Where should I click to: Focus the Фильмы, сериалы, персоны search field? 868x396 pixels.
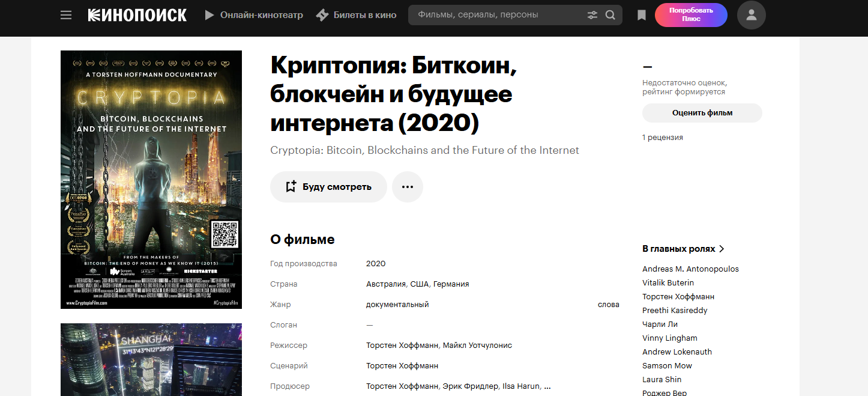(x=498, y=15)
